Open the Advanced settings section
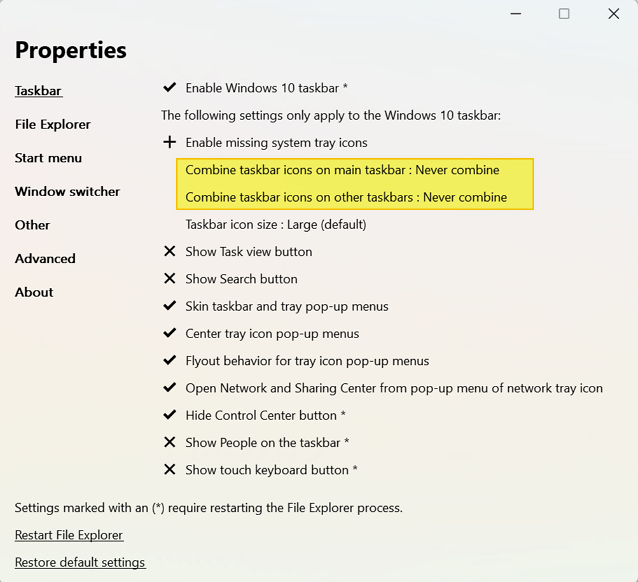The height and width of the screenshot is (582, 638). [x=45, y=258]
